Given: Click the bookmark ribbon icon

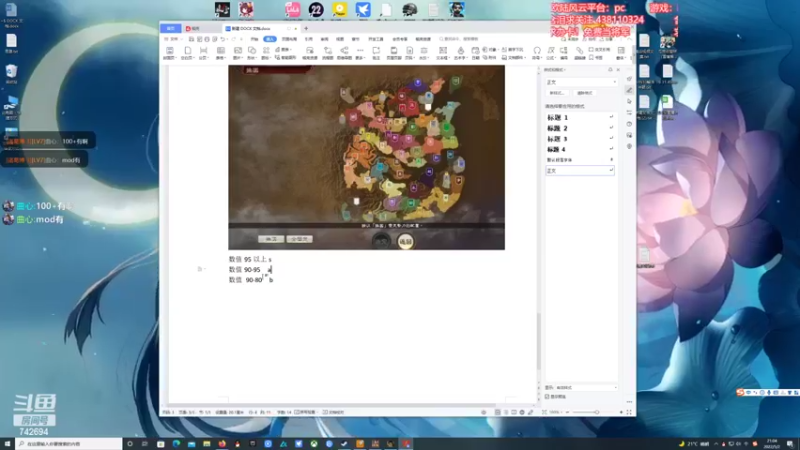Looking at the screenshot, I should point(595,58).
